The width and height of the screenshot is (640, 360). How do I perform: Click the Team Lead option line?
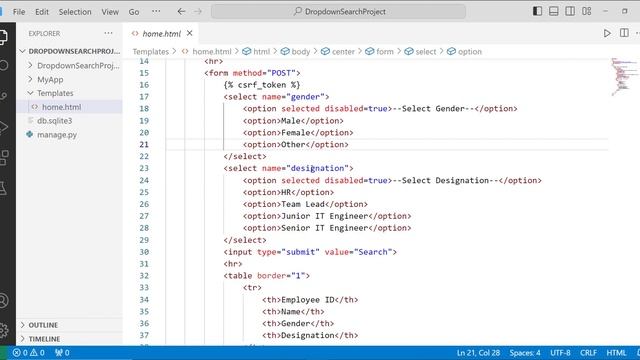pyautogui.click(x=305, y=204)
